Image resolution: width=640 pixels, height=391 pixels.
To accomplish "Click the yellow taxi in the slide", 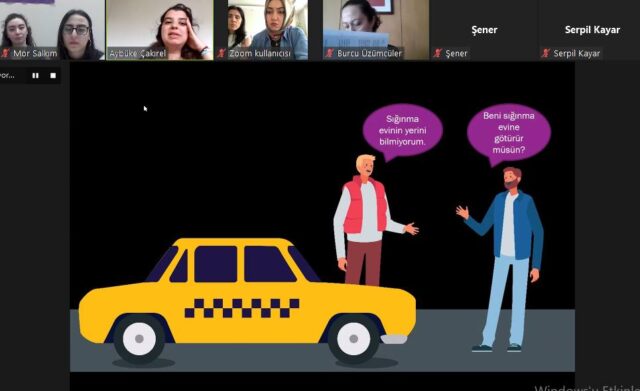I will (247, 300).
